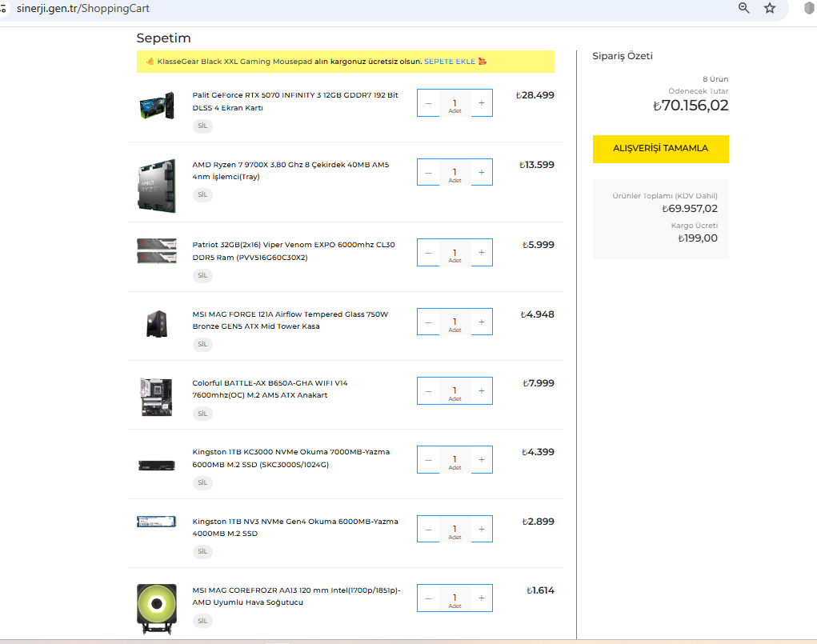The height and width of the screenshot is (644, 817).
Task: Click SEPETE EKLE link in yellow banner
Action: [x=450, y=62]
